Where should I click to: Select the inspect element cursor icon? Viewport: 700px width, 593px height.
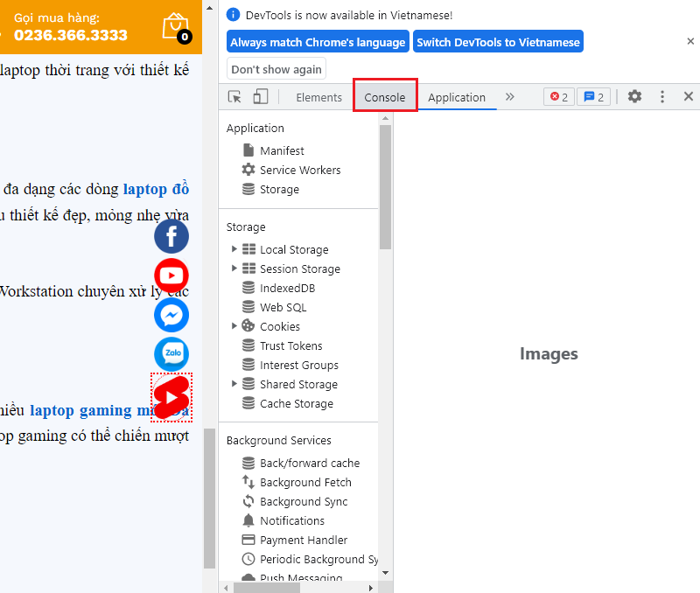coord(234,96)
